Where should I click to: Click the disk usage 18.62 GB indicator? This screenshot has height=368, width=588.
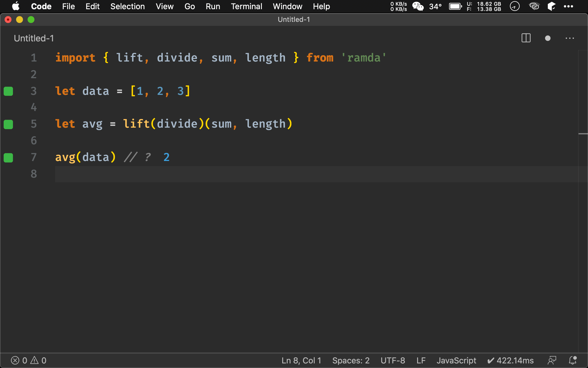click(484, 6)
